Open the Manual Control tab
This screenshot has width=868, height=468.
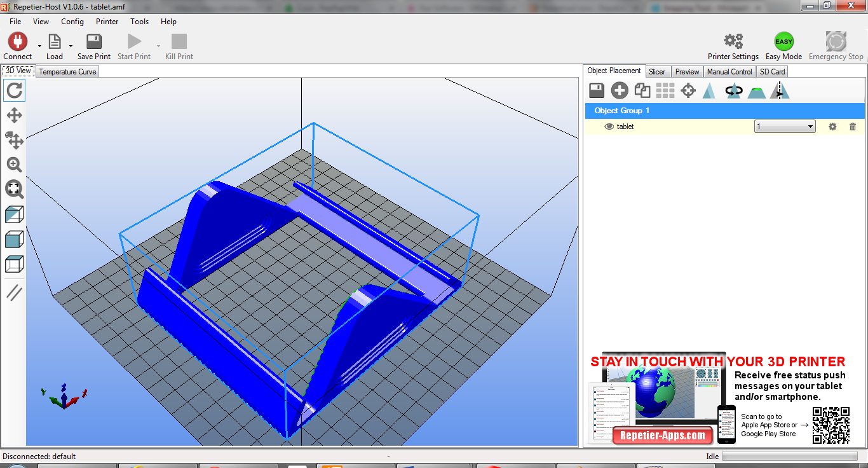729,72
